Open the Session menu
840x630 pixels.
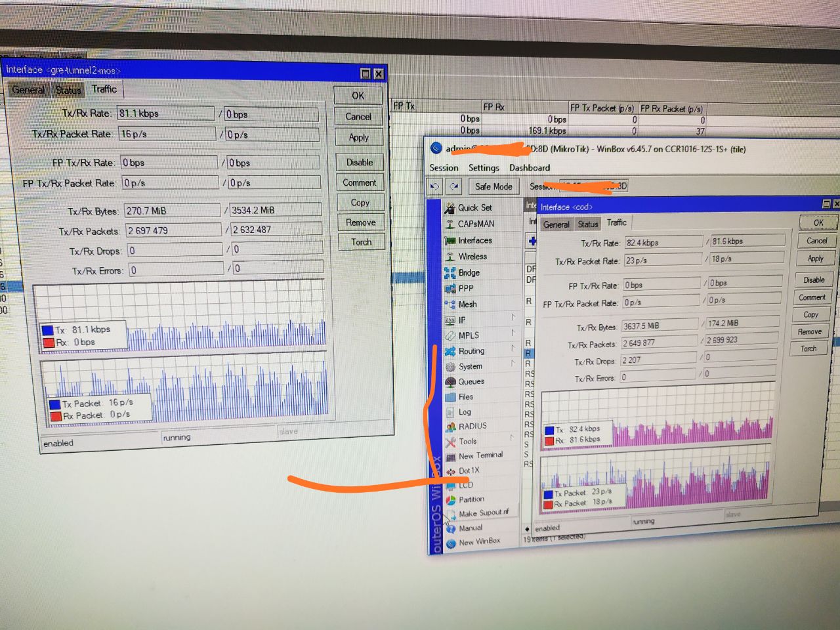tap(444, 168)
